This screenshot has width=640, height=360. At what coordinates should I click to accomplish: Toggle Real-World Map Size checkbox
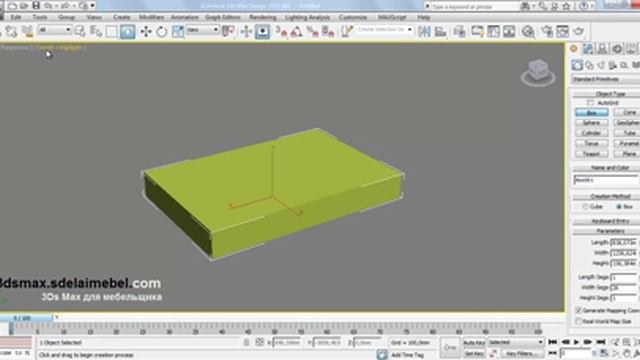click(x=578, y=321)
